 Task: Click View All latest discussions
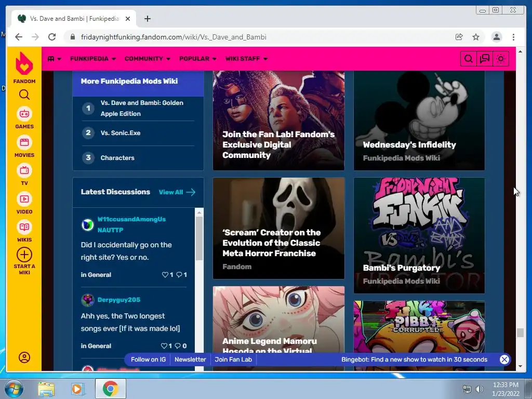coord(177,192)
